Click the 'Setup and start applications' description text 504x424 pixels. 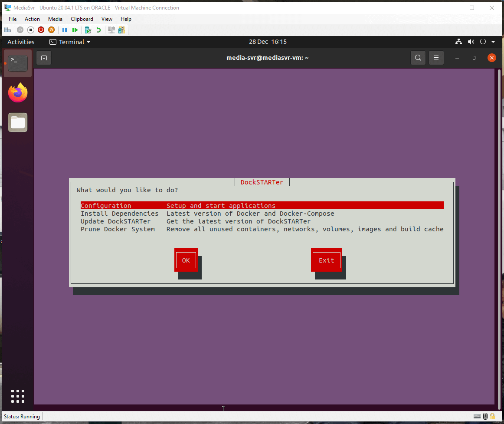point(221,206)
